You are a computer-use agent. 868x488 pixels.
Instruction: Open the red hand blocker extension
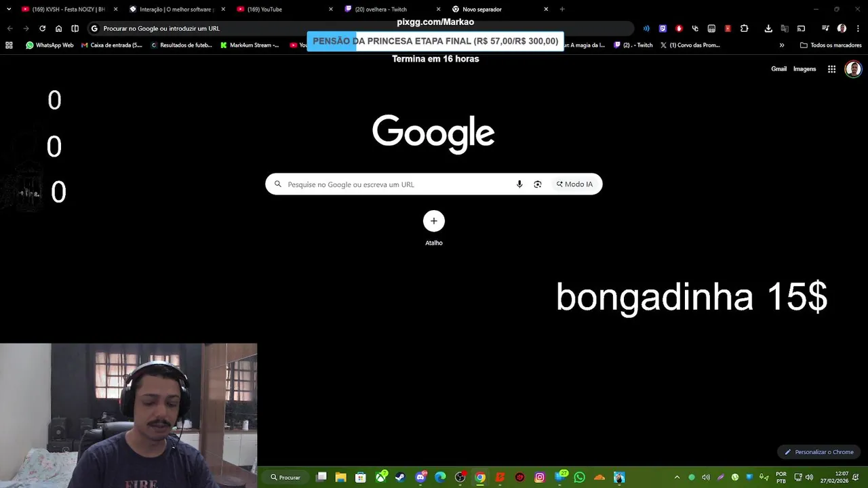click(679, 28)
